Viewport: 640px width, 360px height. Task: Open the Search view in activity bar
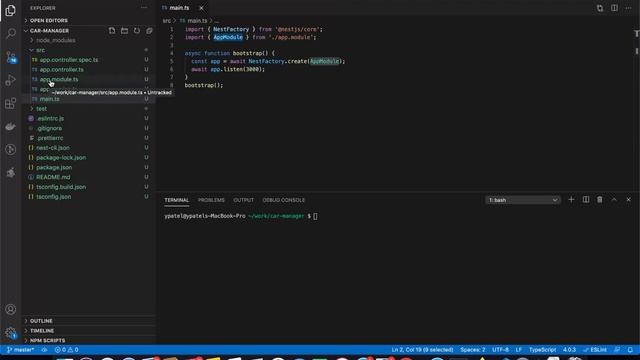(11, 33)
